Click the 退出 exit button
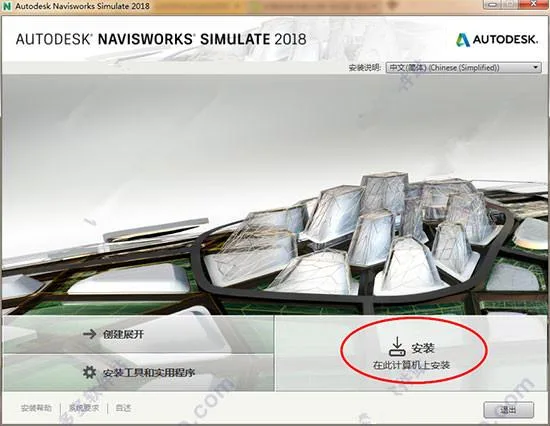 pyautogui.click(x=509, y=410)
